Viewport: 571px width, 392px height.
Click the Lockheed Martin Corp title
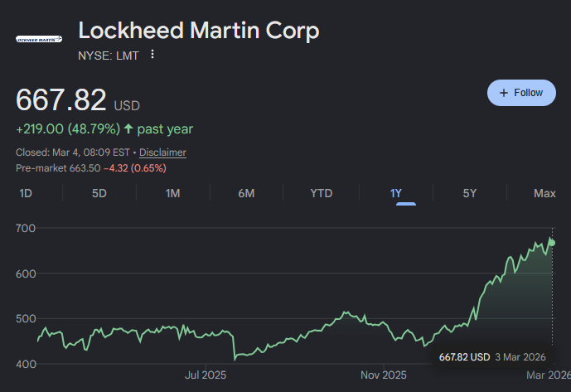tap(199, 30)
